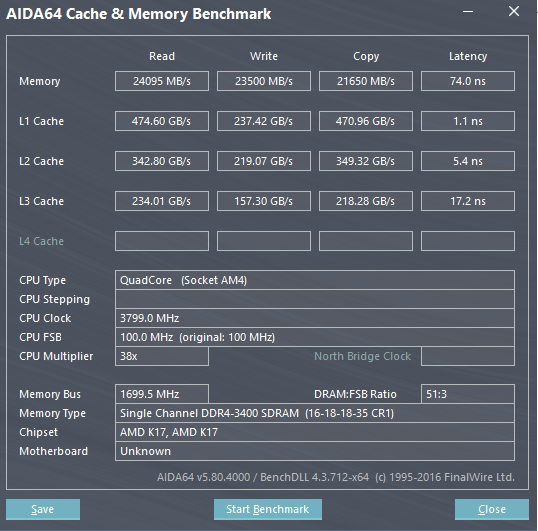
Task: Start Benchmark button click
Action: (x=268, y=509)
